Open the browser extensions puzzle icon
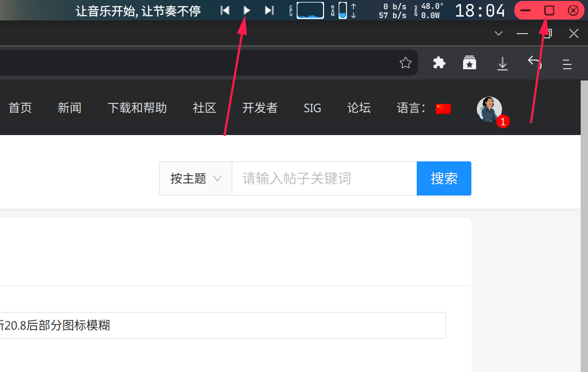The width and height of the screenshot is (588, 372). point(439,63)
